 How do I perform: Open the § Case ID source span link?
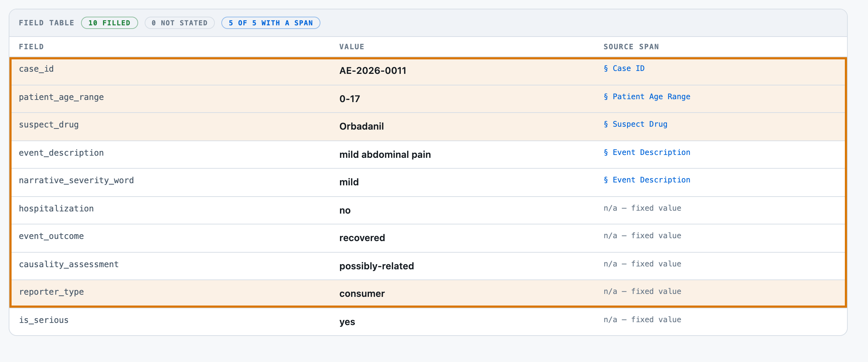[624, 68]
